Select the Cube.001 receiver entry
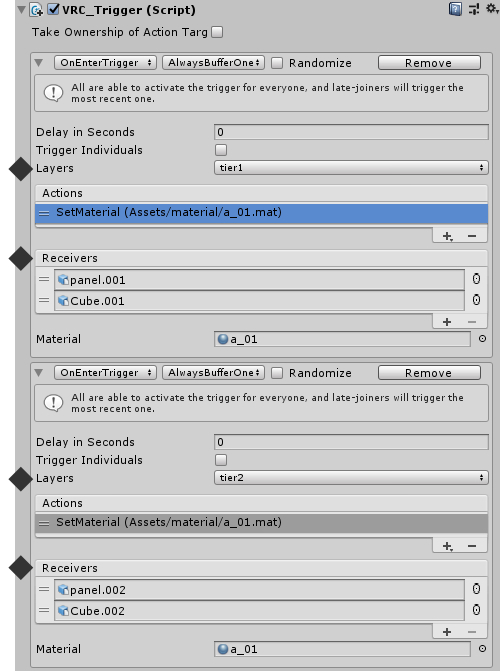 click(x=259, y=301)
